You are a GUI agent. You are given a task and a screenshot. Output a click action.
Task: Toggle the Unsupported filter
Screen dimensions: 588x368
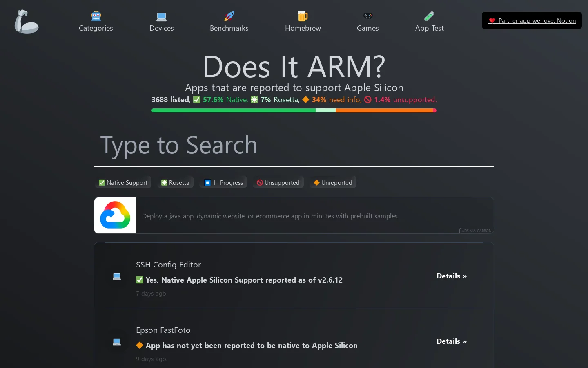(278, 182)
